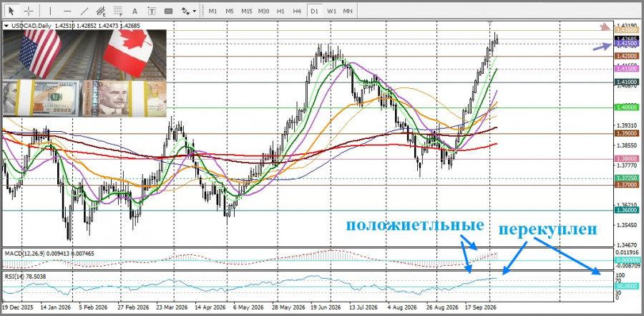
Task: Click the current price 1.42685 tag
Action: [x=627, y=38]
